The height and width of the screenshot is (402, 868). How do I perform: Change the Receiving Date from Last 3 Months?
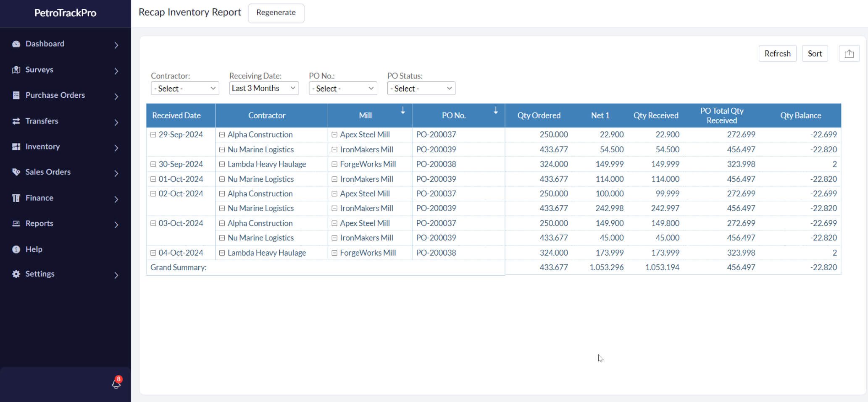pyautogui.click(x=263, y=88)
